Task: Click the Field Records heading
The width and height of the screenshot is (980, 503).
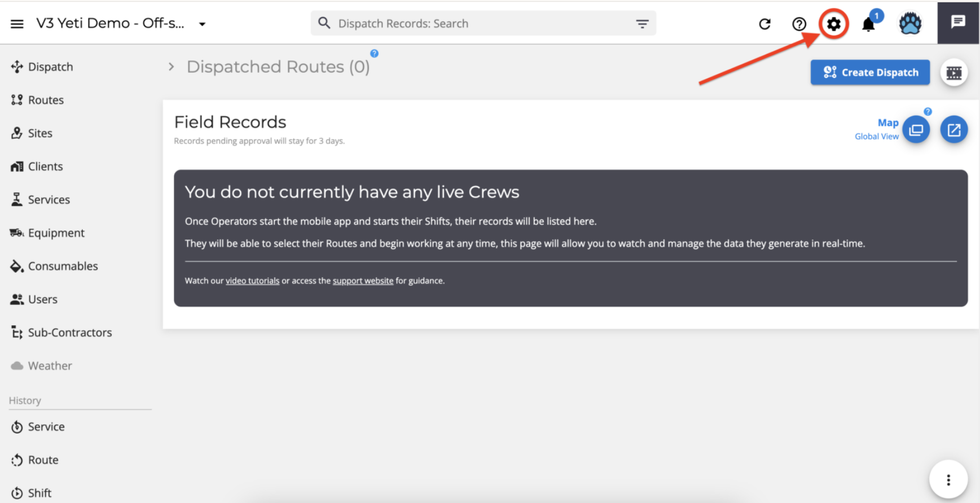Action: coord(230,122)
